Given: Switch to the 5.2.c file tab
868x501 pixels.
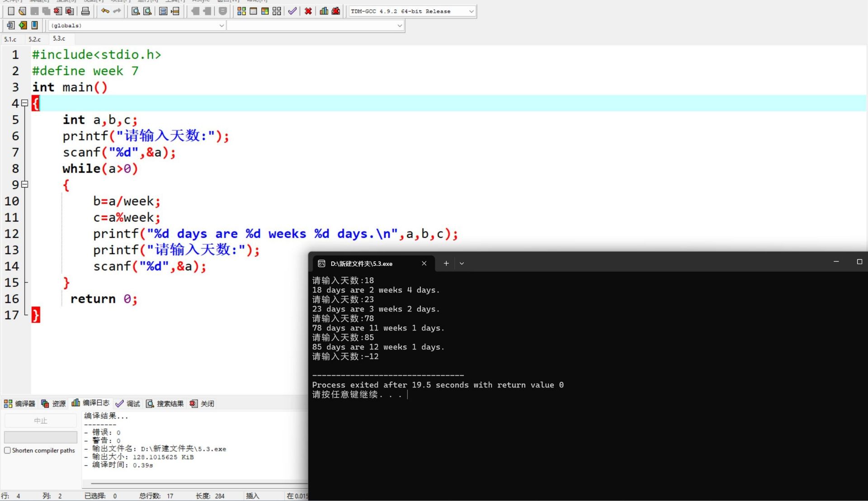Looking at the screenshot, I should 34,39.
